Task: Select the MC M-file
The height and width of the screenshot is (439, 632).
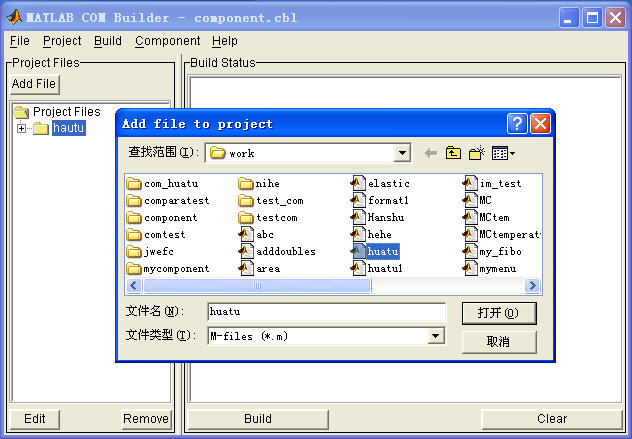Action: 477,201
